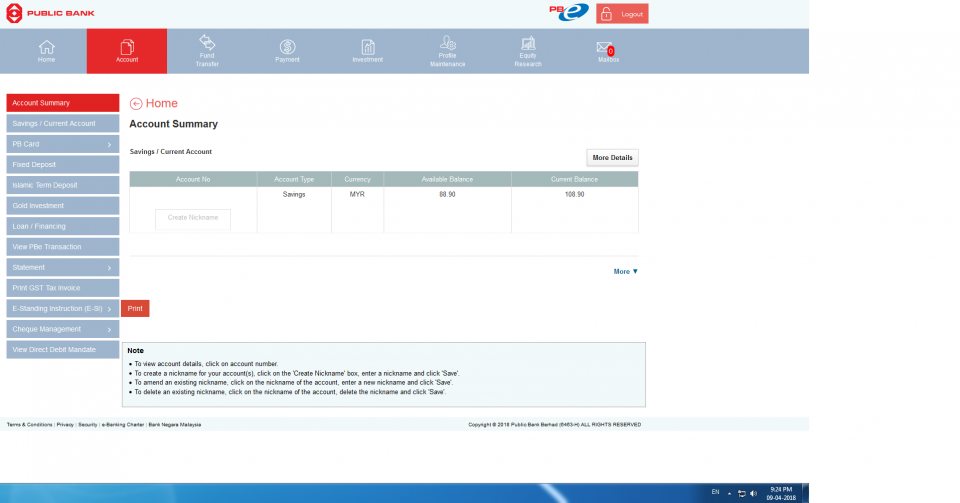Expand the More dropdown link

click(x=626, y=271)
